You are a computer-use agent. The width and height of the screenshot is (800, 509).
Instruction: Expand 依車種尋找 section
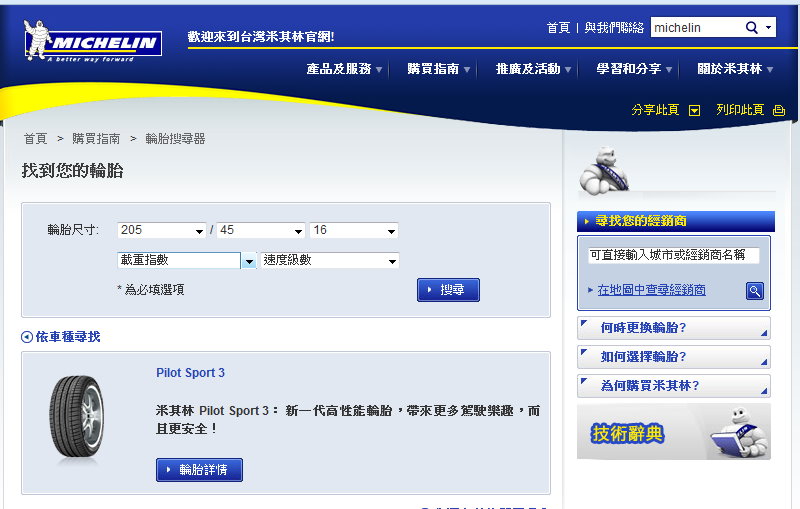pos(61,337)
